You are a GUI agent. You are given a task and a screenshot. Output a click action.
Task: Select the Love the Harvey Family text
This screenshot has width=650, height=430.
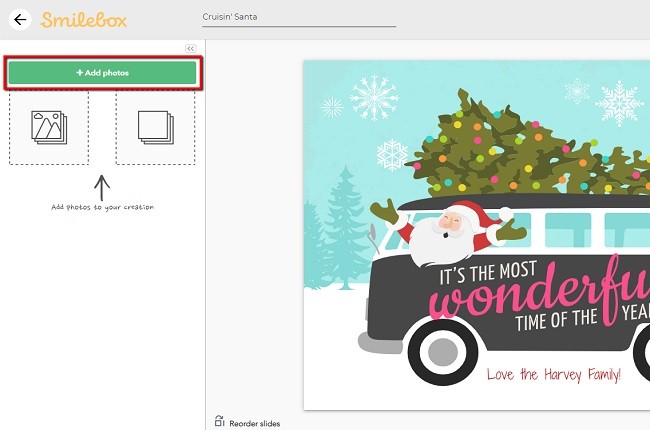[x=553, y=374]
